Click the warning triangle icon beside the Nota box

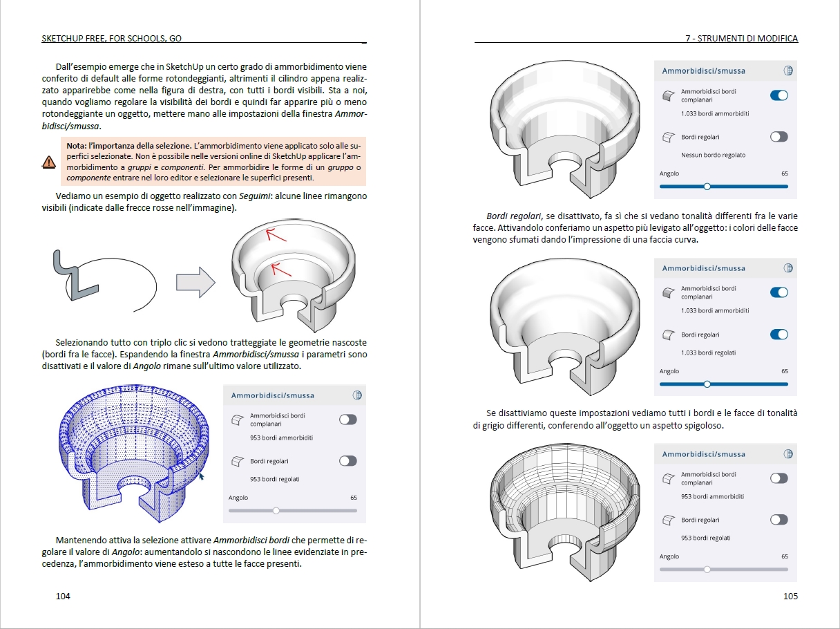point(49,162)
